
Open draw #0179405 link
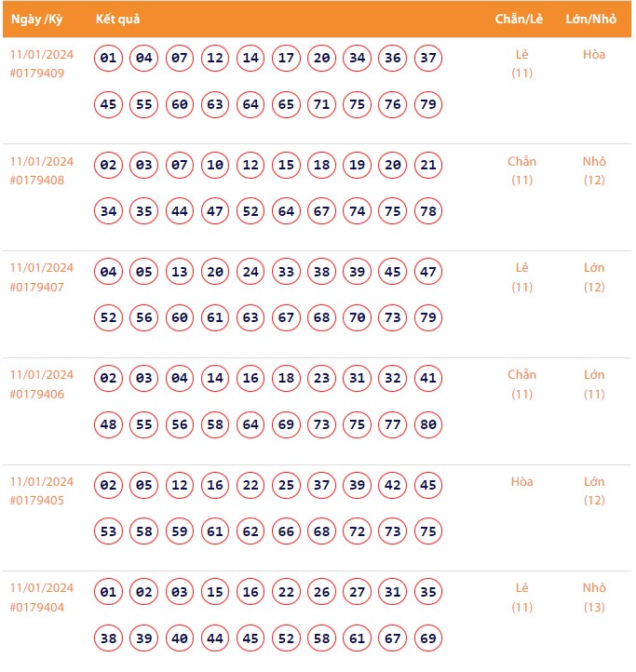point(37,501)
